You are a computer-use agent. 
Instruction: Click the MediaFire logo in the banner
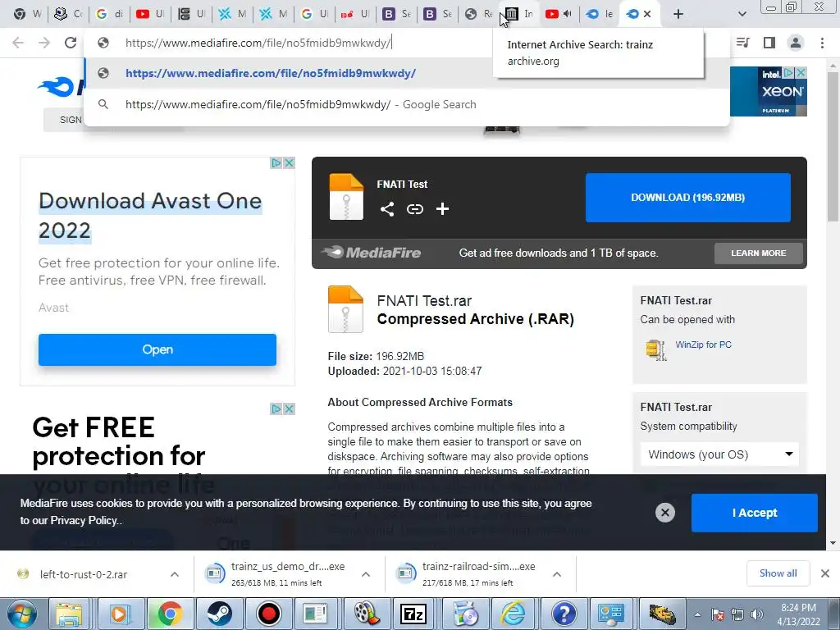[372, 253]
